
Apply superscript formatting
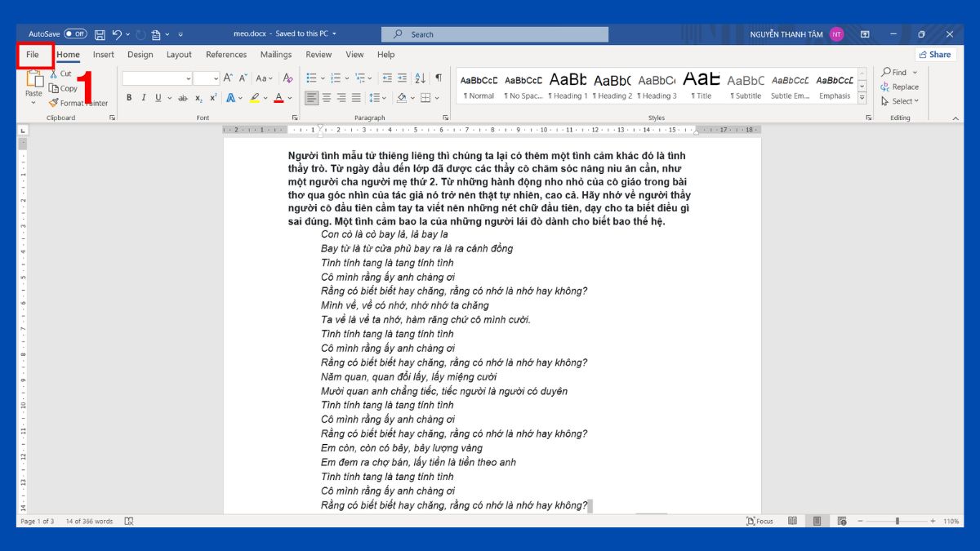pos(213,97)
